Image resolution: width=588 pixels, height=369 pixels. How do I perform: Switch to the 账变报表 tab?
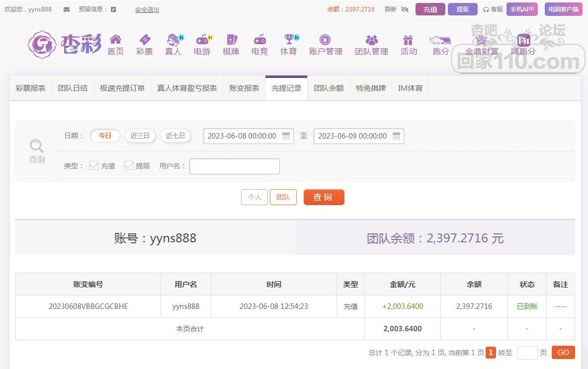(x=244, y=88)
